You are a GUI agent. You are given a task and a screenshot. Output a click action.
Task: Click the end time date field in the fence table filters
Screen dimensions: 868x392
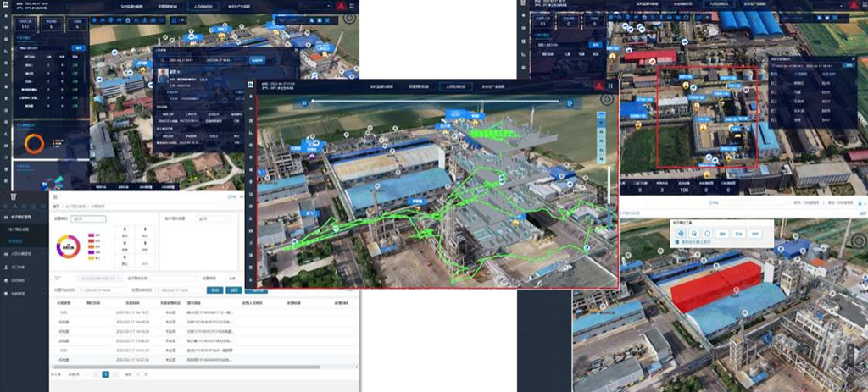[180, 290]
